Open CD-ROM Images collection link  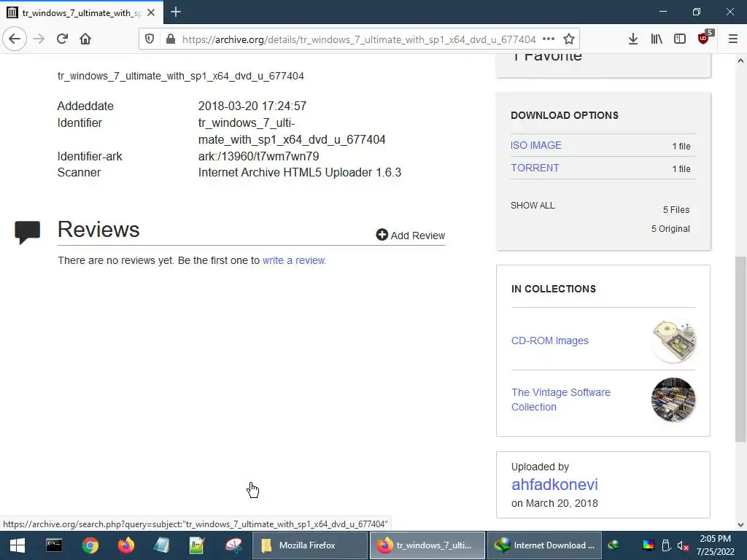550,341
